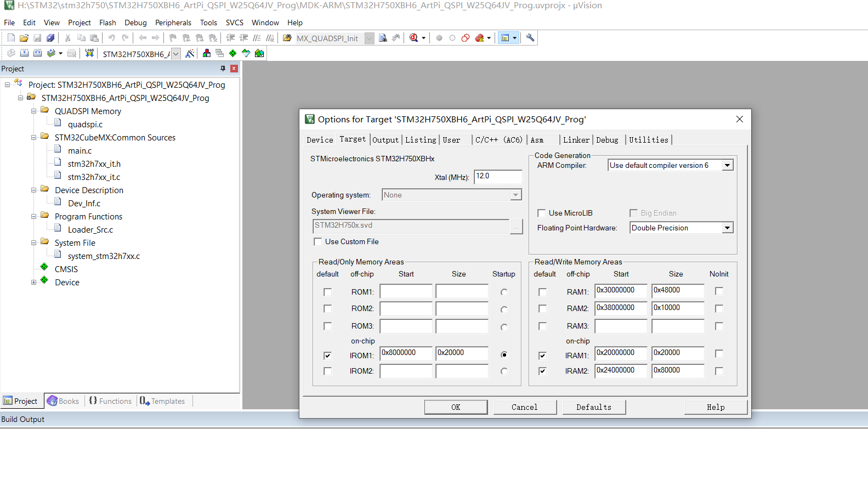868x485 pixels.
Task: Click the wrench Configuration icon
Action: (x=530, y=38)
